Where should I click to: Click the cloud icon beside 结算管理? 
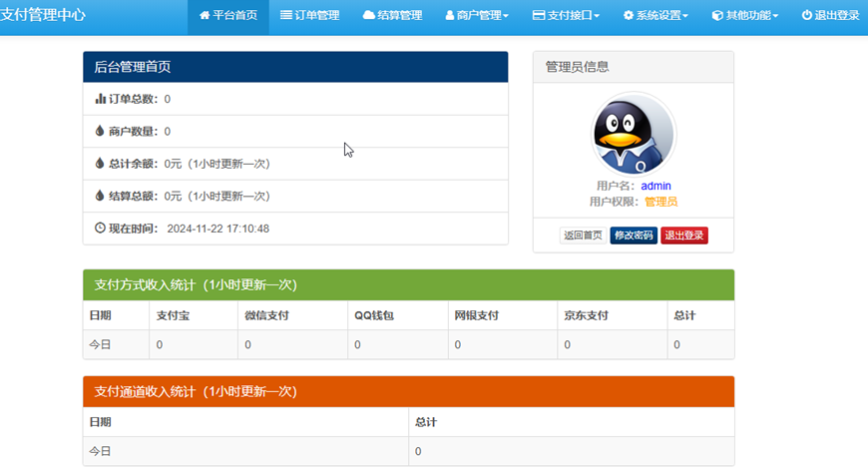[369, 15]
